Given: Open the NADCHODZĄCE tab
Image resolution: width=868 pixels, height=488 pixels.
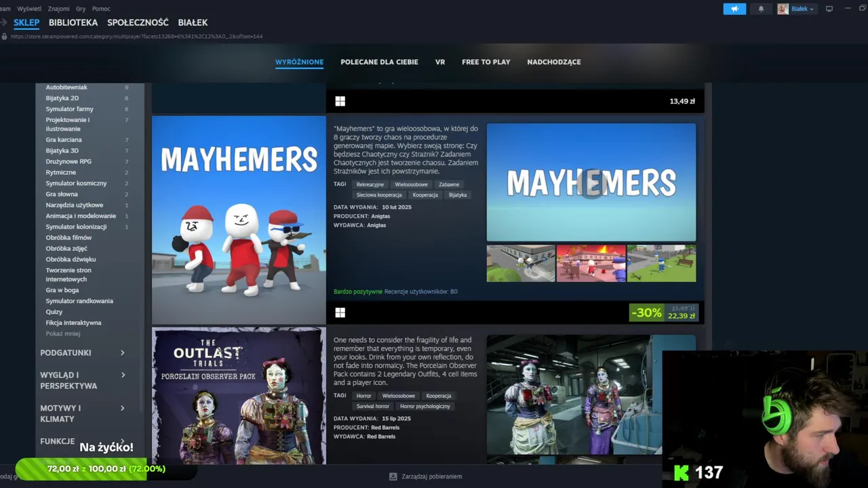Looking at the screenshot, I should click(x=554, y=62).
